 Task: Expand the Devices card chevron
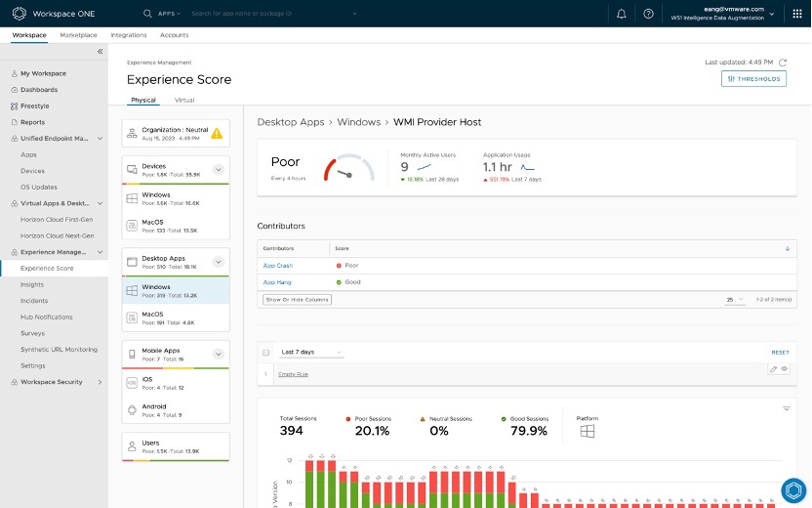click(x=219, y=169)
